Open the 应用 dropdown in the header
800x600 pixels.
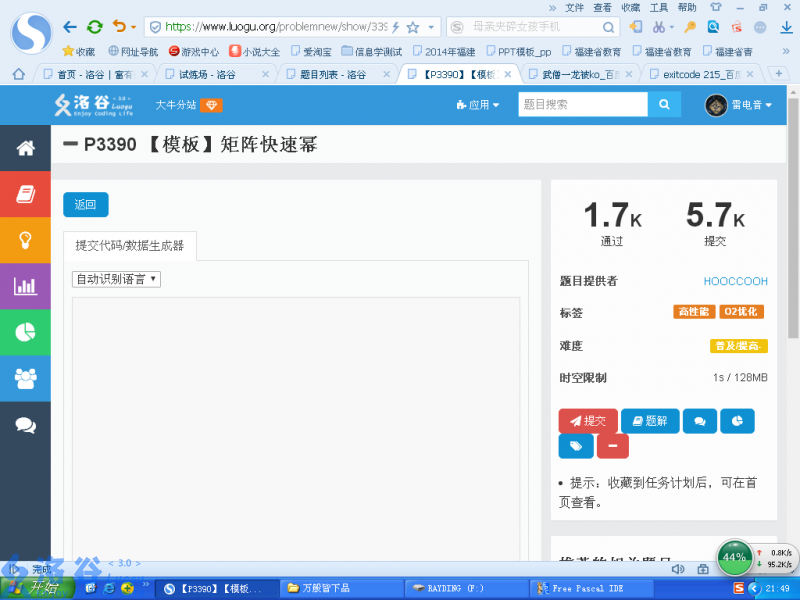[477, 105]
